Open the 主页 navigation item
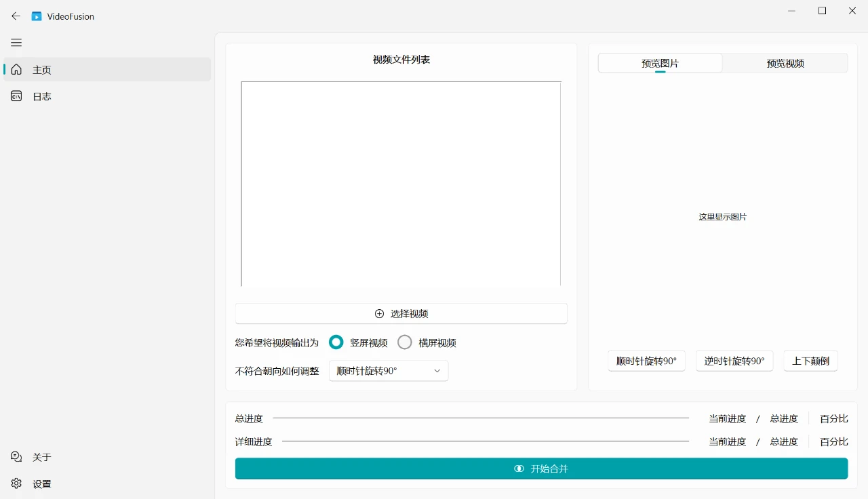This screenshot has width=868, height=499. (x=107, y=69)
